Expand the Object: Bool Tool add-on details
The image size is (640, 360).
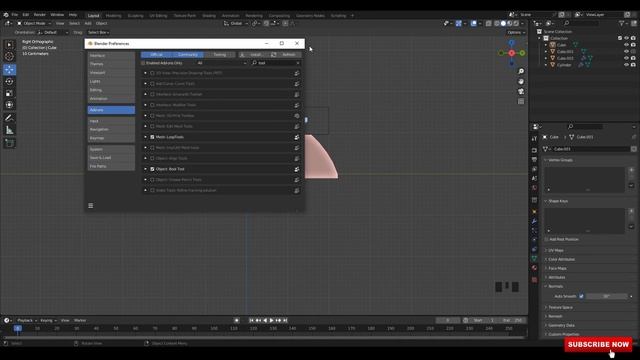coord(145,169)
